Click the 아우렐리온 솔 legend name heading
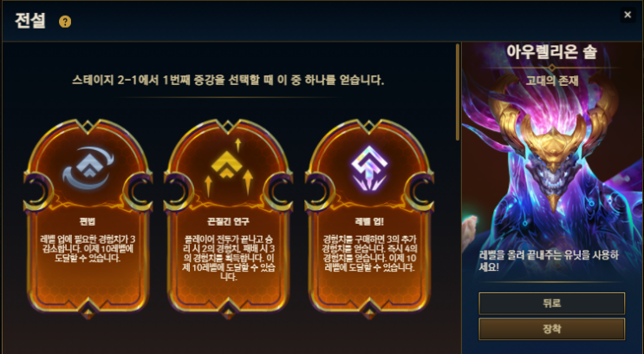644x354 pixels. pyautogui.click(x=551, y=53)
